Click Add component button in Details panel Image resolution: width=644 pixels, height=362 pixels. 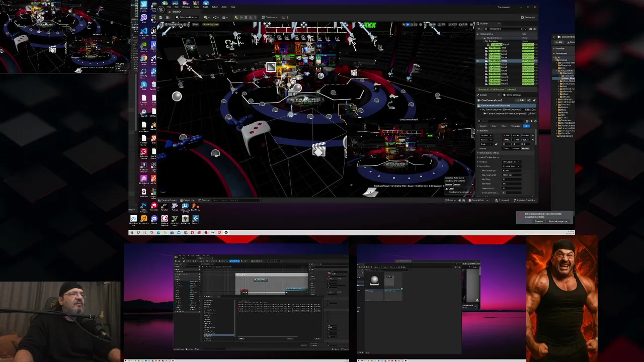pyautogui.click(x=520, y=100)
